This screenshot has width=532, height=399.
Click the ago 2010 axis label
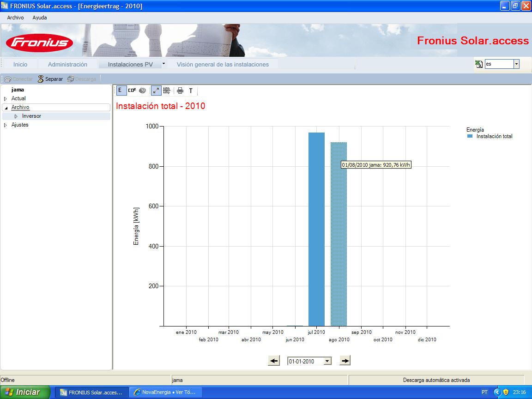[339, 339]
